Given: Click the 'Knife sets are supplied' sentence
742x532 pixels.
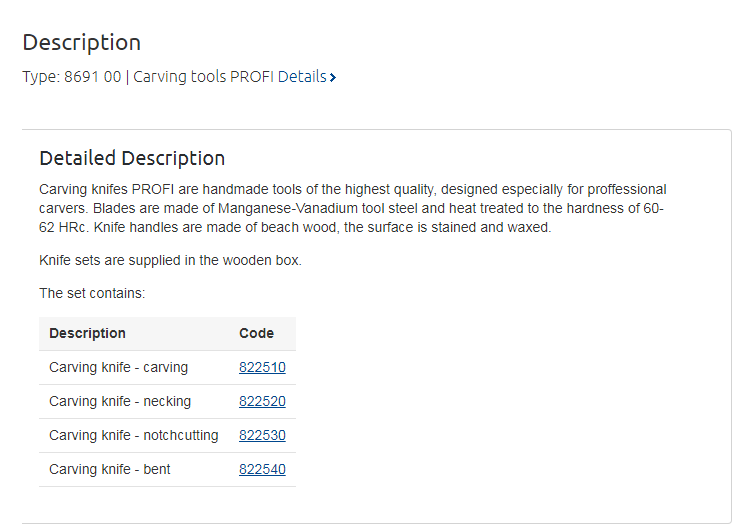Looking at the screenshot, I should click(x=170, y=260).
